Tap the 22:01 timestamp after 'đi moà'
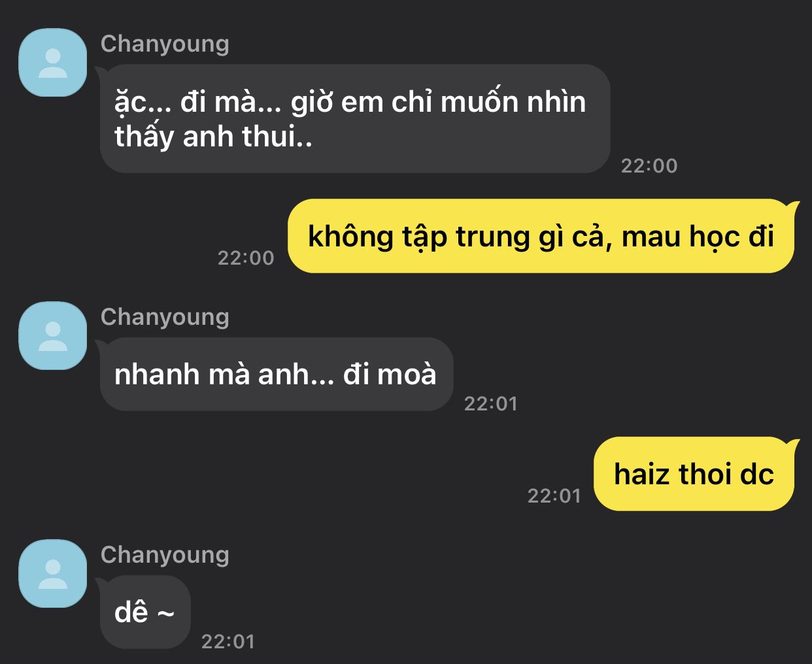This screenshot has height=664, width=812. pos(491,403)
